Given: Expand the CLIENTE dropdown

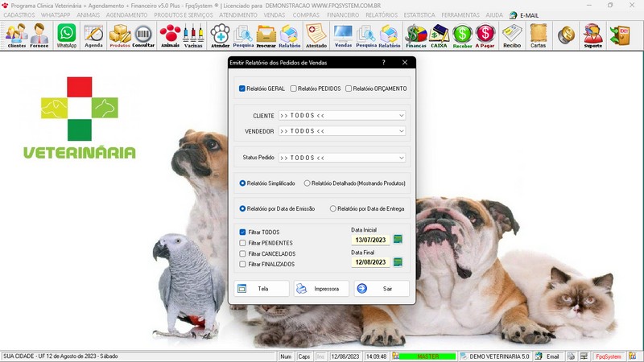Looking at the screenshot, I should tap(401, 116).
